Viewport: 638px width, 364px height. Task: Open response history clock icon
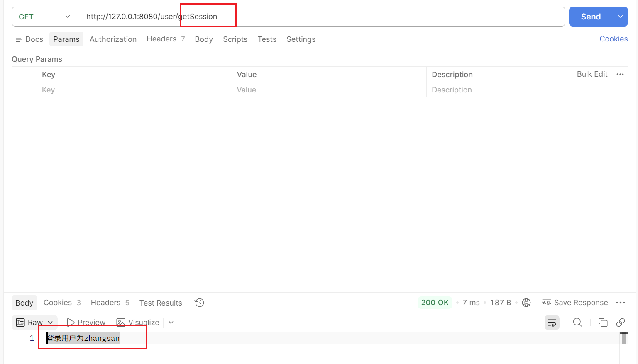click(x=199, y=303)
